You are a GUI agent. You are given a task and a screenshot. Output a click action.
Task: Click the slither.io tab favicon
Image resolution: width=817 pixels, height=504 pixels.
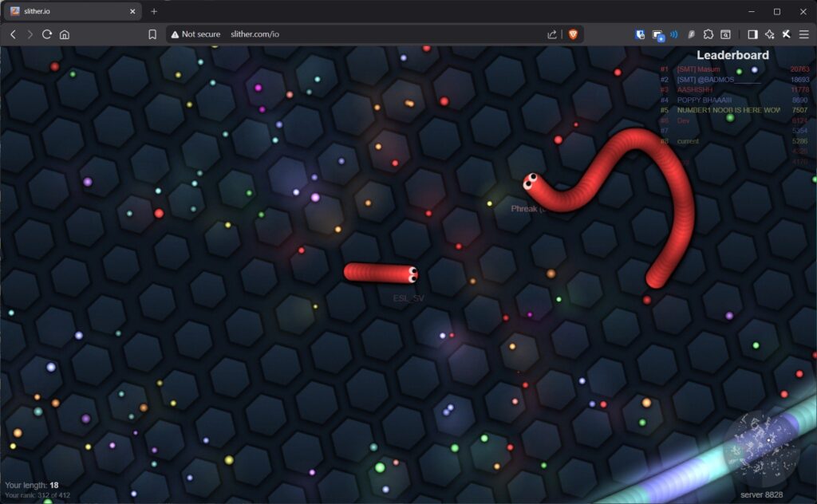click(x=15, y=11)
